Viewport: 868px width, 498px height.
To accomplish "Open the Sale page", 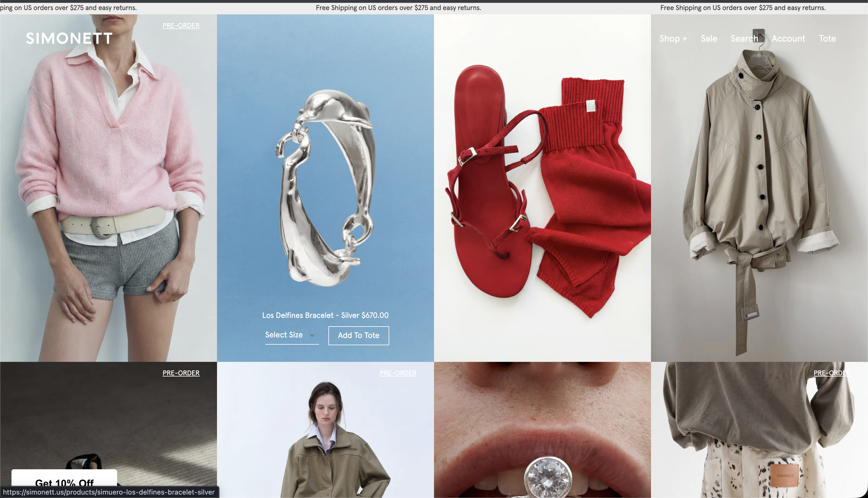I will click(709, 39).
